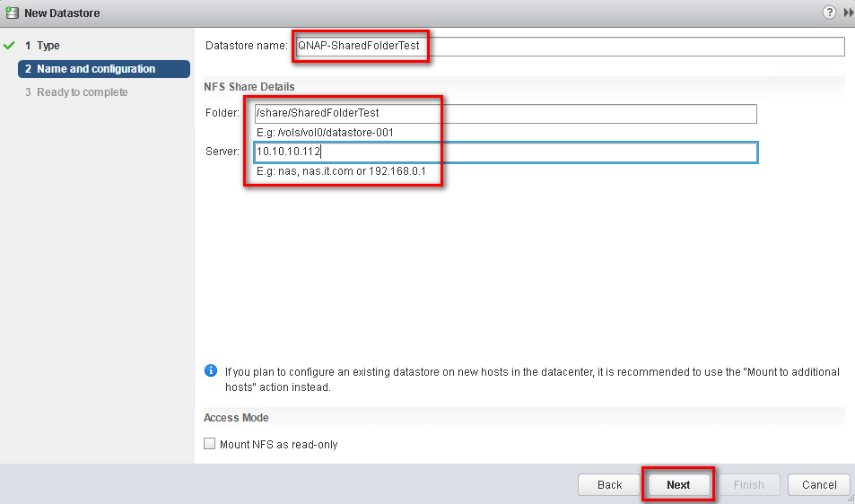Click the New Datastore title icon
855x504 pixels.
[12, 13]
